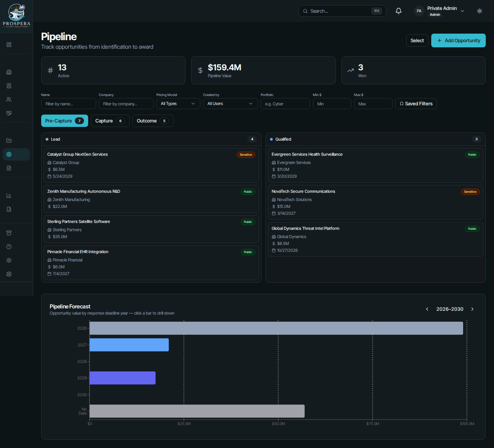Go to previous forecast year range

(x=427, y=309)
